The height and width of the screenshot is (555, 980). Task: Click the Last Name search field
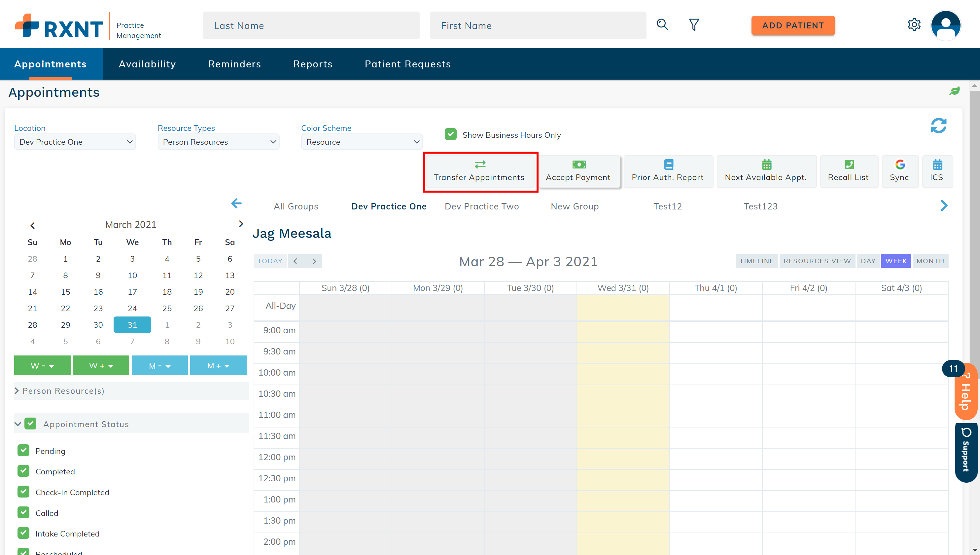(311, 25)
